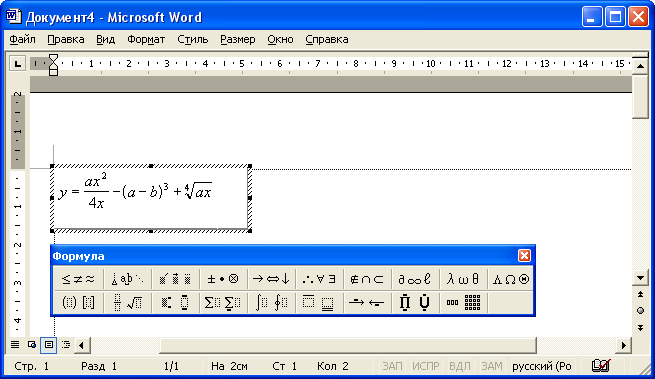The height and width of the screenshot is (379, 655).
Task: Toggle ИСПР track changes indicator
Action: coord(426,366)
